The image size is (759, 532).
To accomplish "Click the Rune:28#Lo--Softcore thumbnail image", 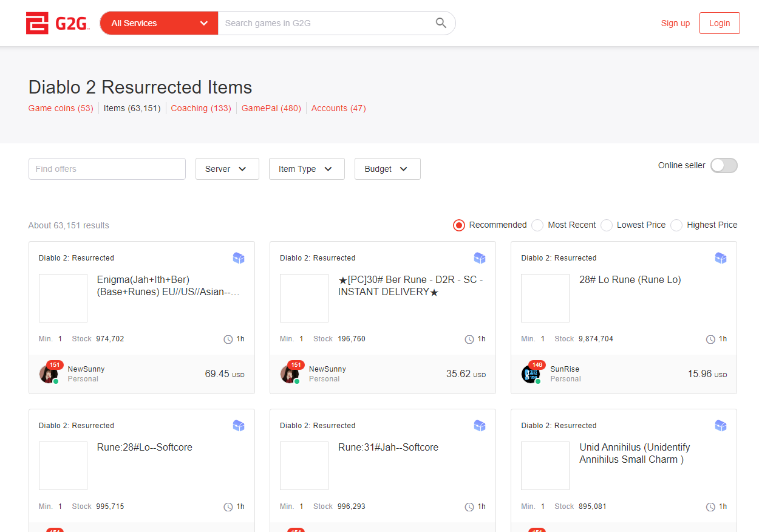I will [x=63, y=466].
